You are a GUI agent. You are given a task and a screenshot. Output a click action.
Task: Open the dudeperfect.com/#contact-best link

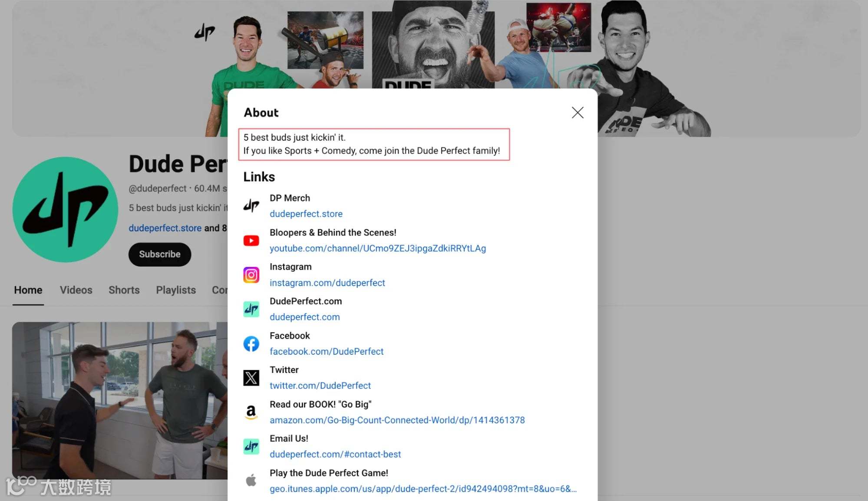(335, 455)
